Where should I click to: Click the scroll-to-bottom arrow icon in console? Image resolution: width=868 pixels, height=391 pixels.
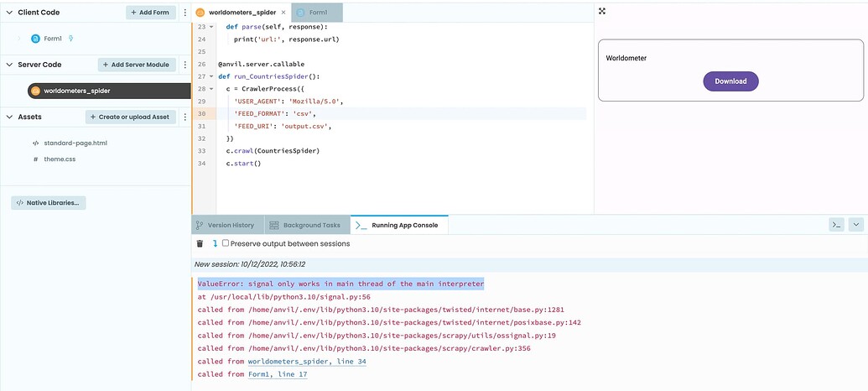tap(215, 243)
